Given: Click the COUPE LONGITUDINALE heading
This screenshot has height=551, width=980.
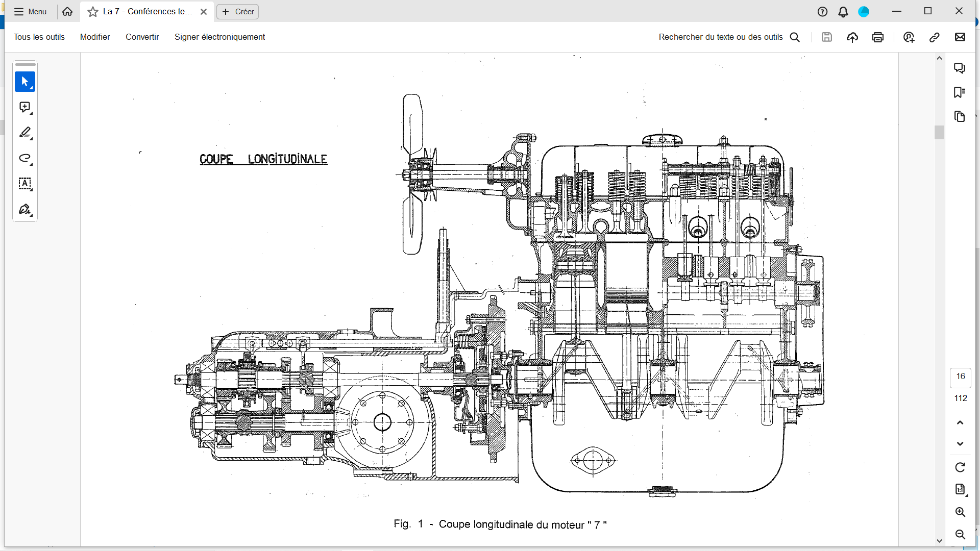Looking at the screenshot, I should 263,159.
